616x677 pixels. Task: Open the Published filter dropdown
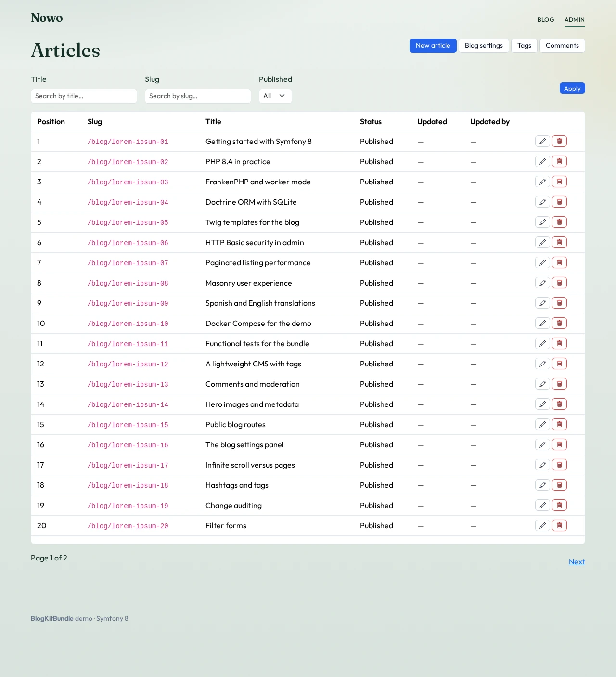click(275, 96)
